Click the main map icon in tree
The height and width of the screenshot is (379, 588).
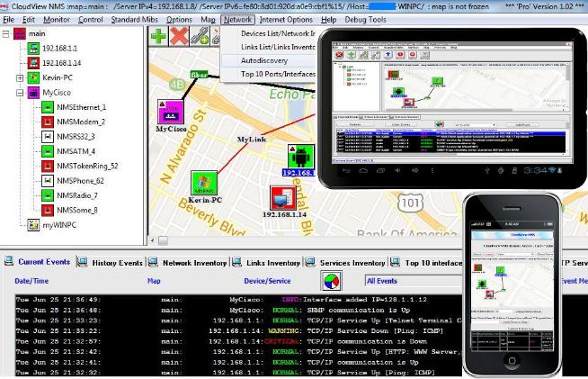tap(20, 34)
